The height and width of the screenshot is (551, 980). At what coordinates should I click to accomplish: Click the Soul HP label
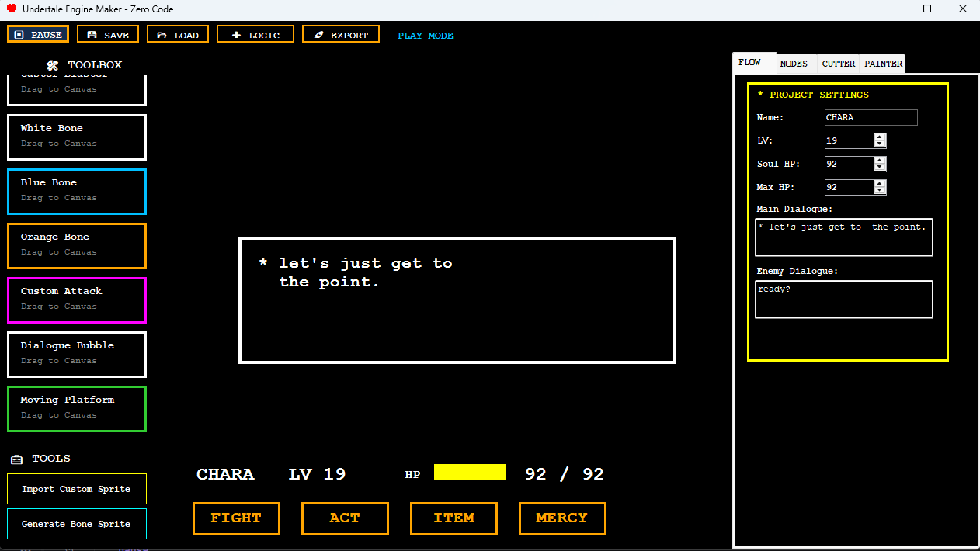[778, 165]
